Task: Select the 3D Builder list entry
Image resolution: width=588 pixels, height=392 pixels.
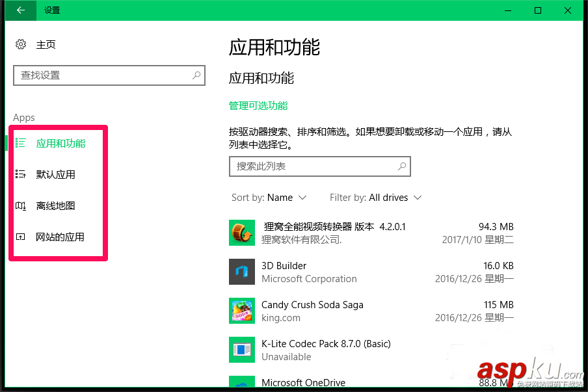Action: (371, 272)
